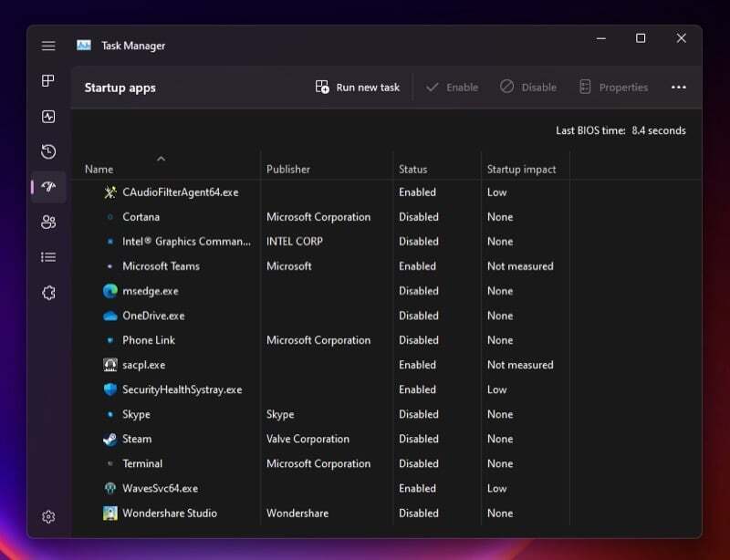Click the Task Manager title bar icon
730x560 pixels.
coord(84,46)
